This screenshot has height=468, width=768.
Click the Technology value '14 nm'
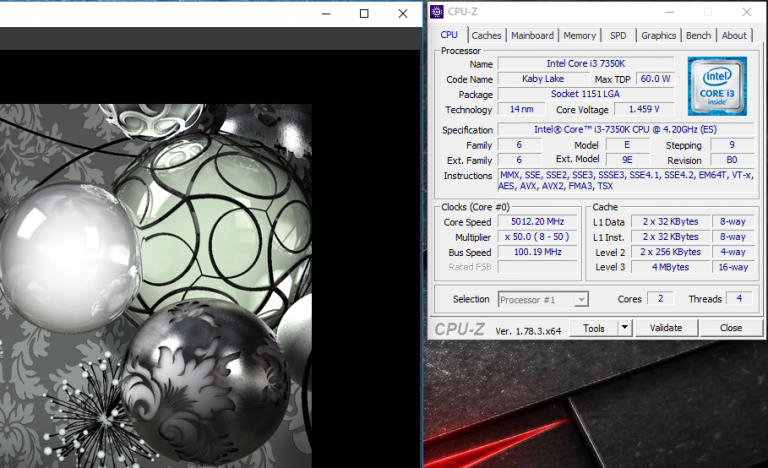pos(522,109)
